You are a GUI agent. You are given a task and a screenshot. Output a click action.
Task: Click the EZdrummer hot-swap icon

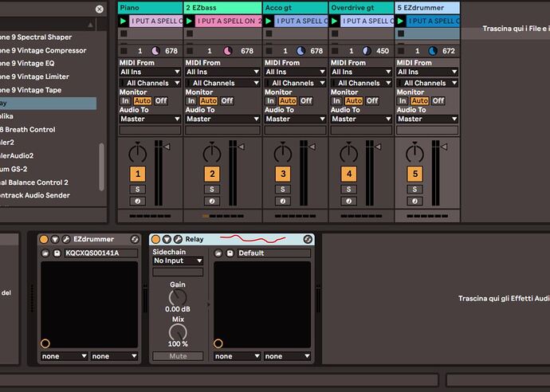[135, 239]
